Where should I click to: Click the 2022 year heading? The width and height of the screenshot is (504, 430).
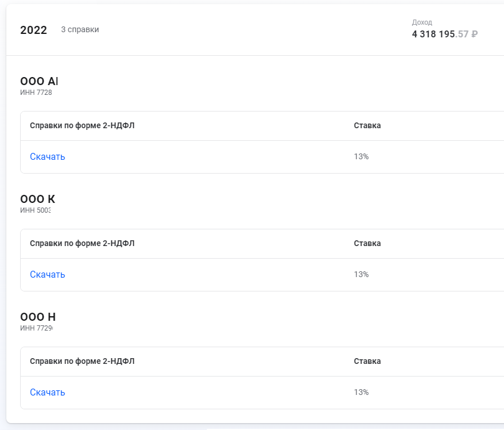[x=33, y=30]
